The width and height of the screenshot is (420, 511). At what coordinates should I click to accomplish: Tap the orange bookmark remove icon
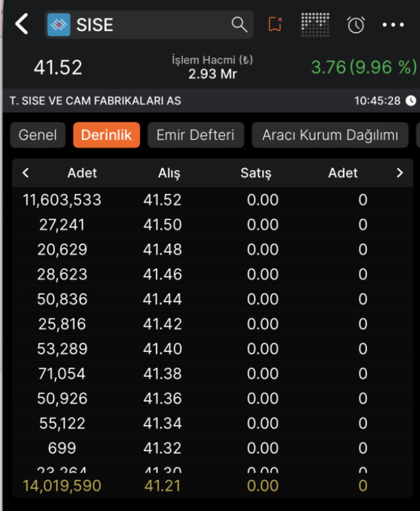[x=275, y=24]
